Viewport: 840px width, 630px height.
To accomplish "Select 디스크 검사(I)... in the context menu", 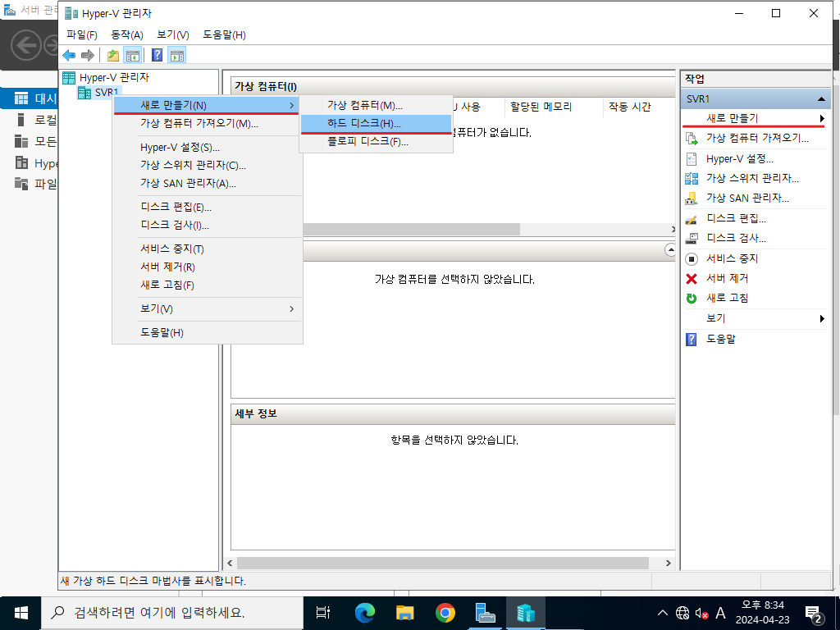I will 208,225.
